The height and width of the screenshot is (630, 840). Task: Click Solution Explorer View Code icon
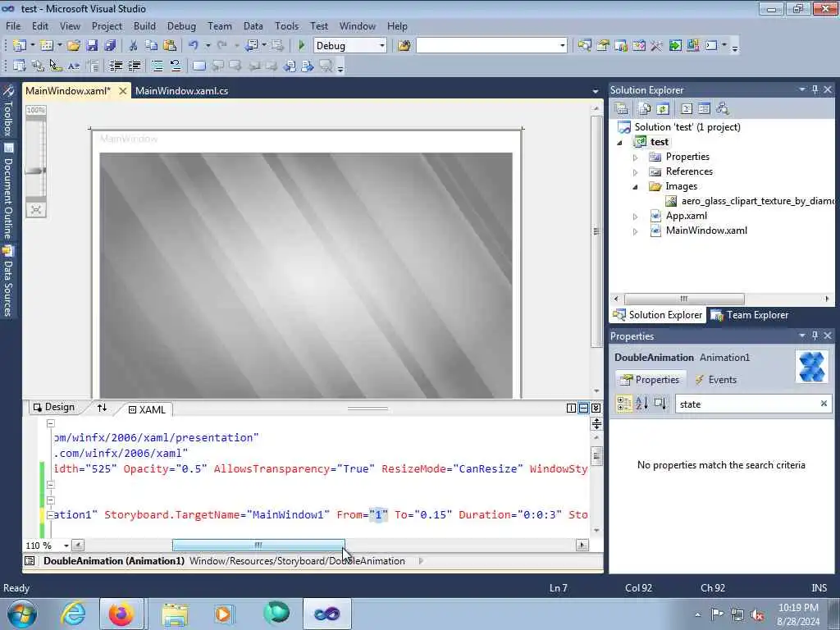click(x=687, y=109)
